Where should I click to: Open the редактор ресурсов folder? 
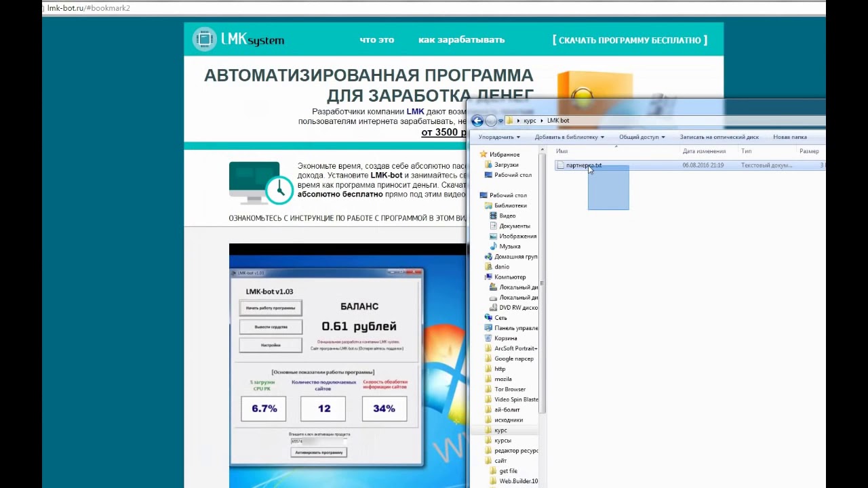click(x=511, y=451)
